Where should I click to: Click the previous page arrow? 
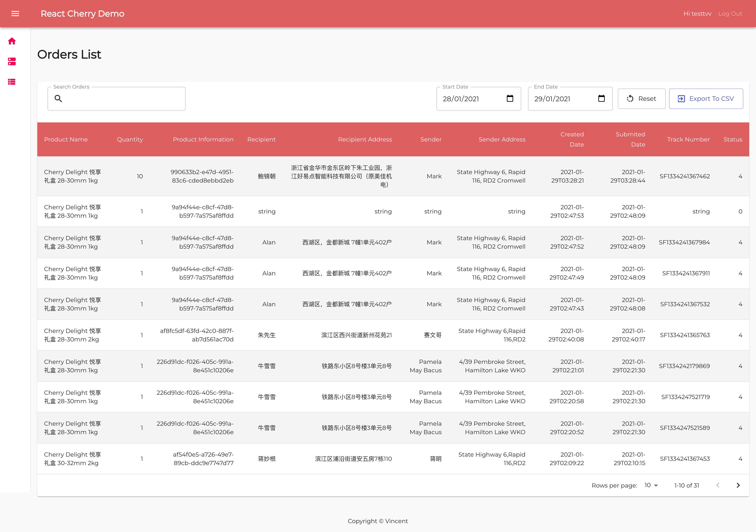pos(718,485)
